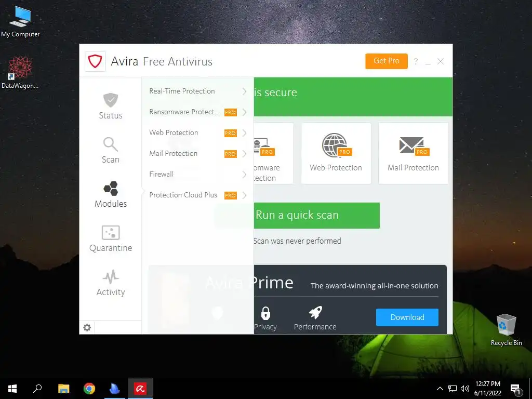The image size is (532, 399).
Task: Open notification center icon
Action: tap(516, 389)
